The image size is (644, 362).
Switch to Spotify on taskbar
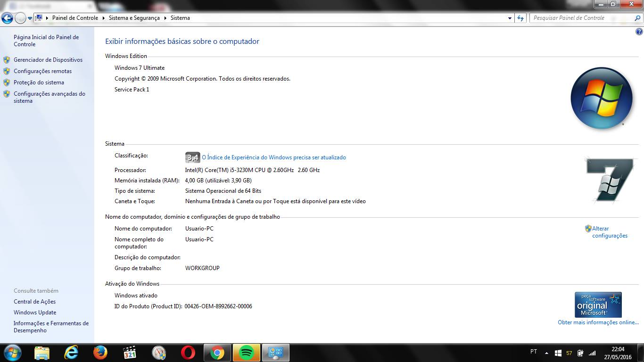point(247,353)
